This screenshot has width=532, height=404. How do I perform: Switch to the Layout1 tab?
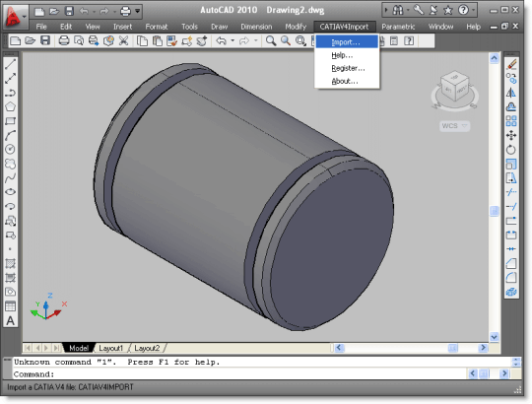tap(111, 348)
